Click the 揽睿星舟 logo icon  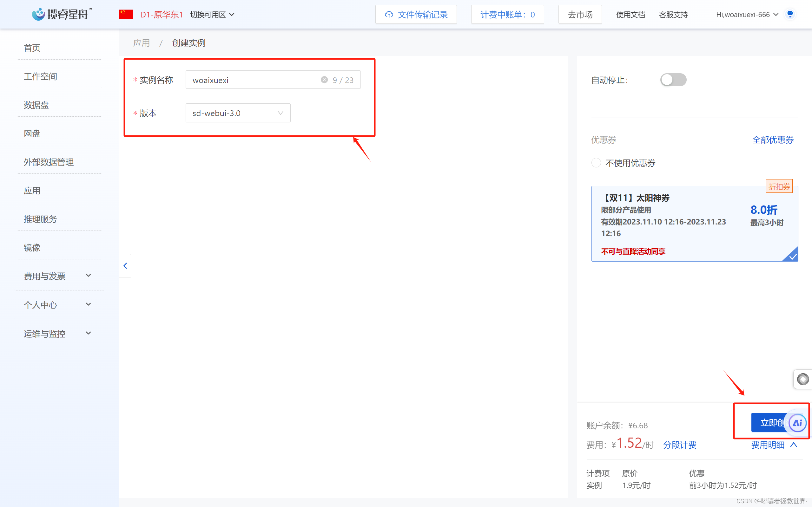[38, 14]
